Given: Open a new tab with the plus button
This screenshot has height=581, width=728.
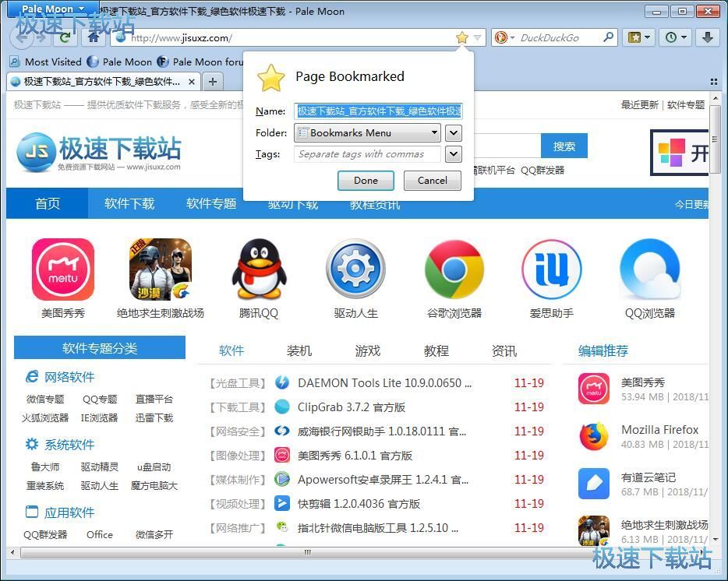Looking at the screenshot, I should pyautogui.click(x=213, y=82).
